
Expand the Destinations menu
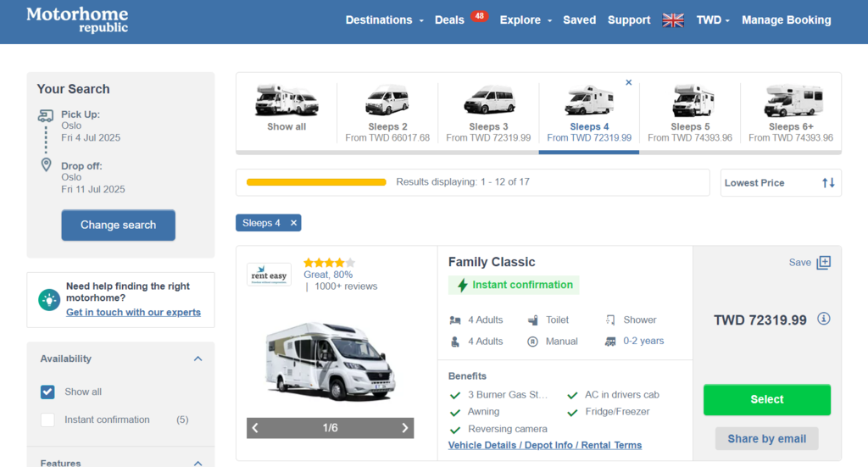384,20
